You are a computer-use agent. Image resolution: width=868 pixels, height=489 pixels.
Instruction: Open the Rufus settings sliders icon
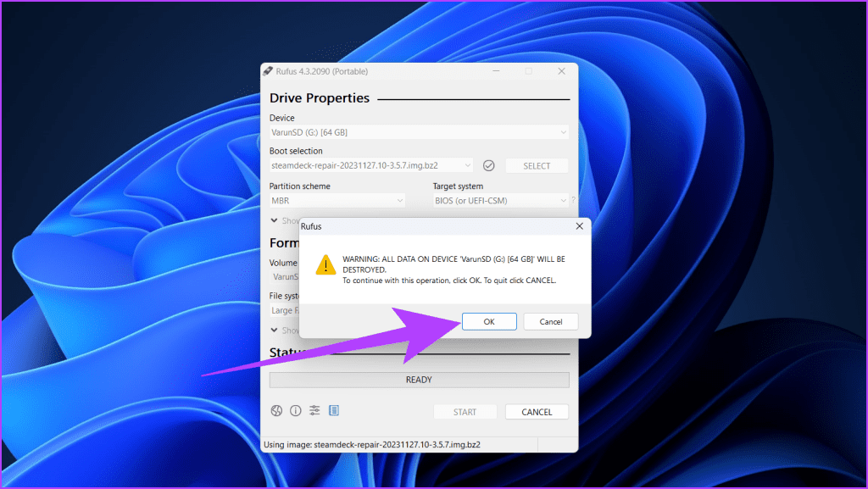pyautogui.click(x=314, y=410)
